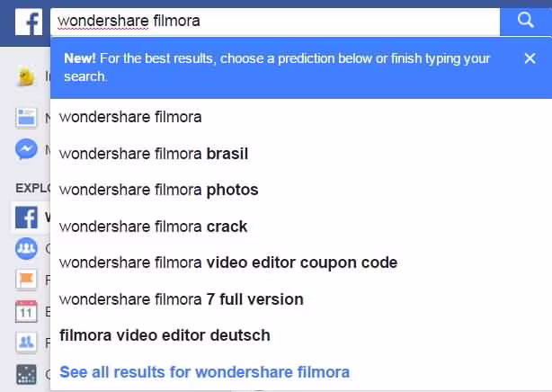The height and width of the screenshot is (392, 552).
Task: Dismiss the search tip banner
Action: pos(530,58)
